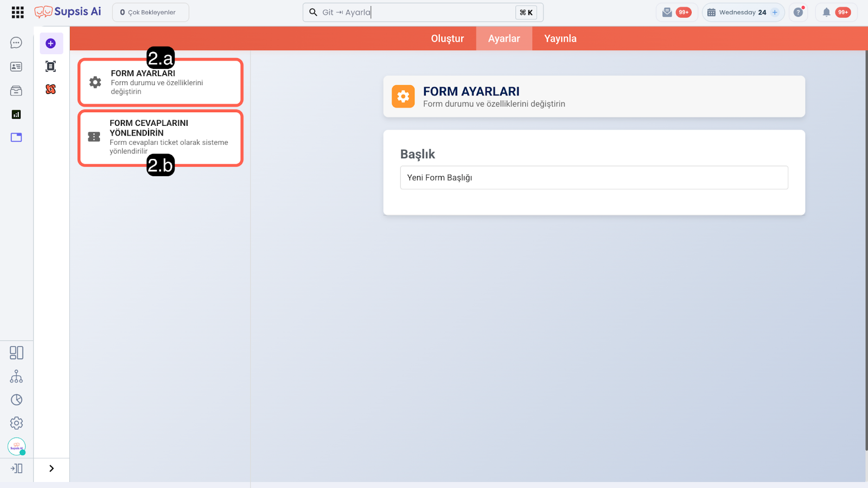Viewport: 868px width, 488px height.
Task: Select the form scan icon below plus
Action: [x=51, y=66]
